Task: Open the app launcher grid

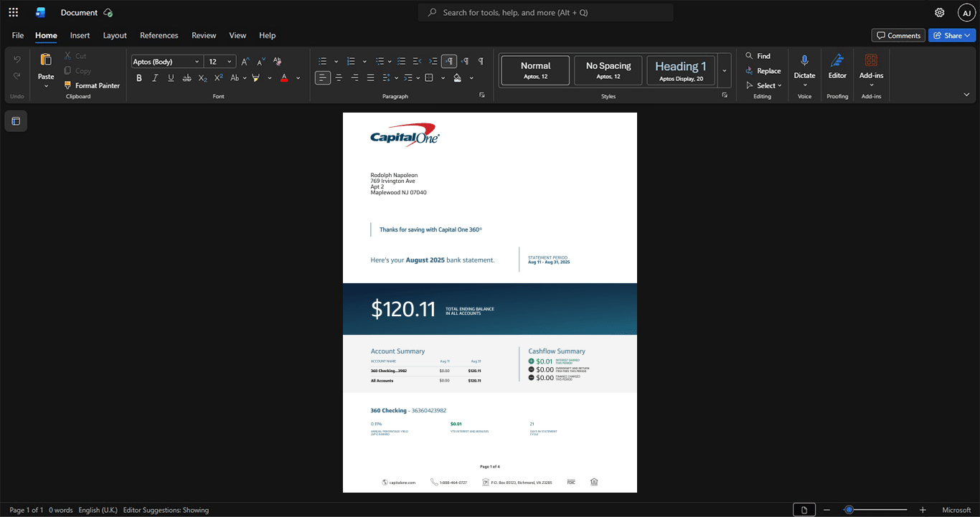Action: (13, 12)
